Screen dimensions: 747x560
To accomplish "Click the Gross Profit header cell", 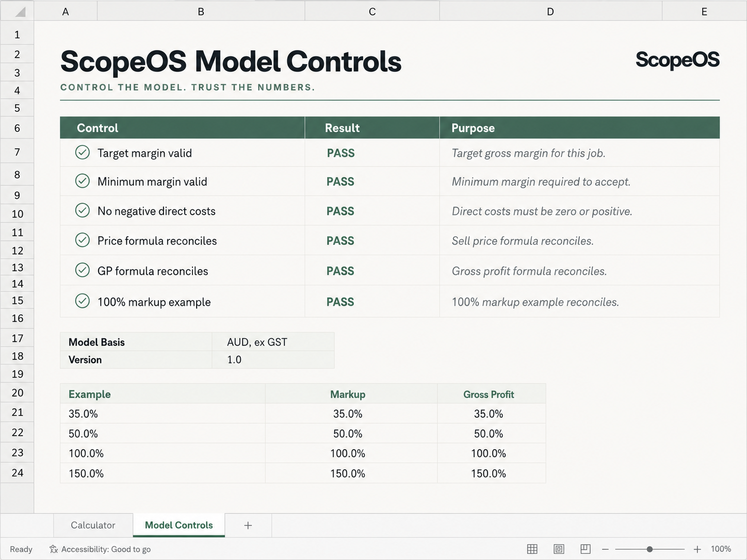I will (x=492, y=394).
